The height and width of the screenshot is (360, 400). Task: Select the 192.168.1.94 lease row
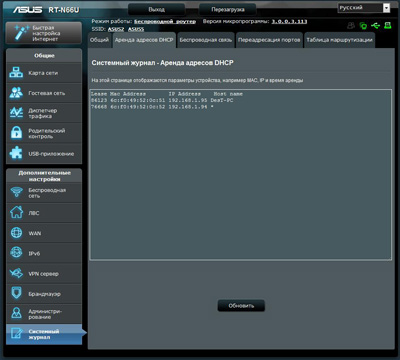(x=152, y=107)
